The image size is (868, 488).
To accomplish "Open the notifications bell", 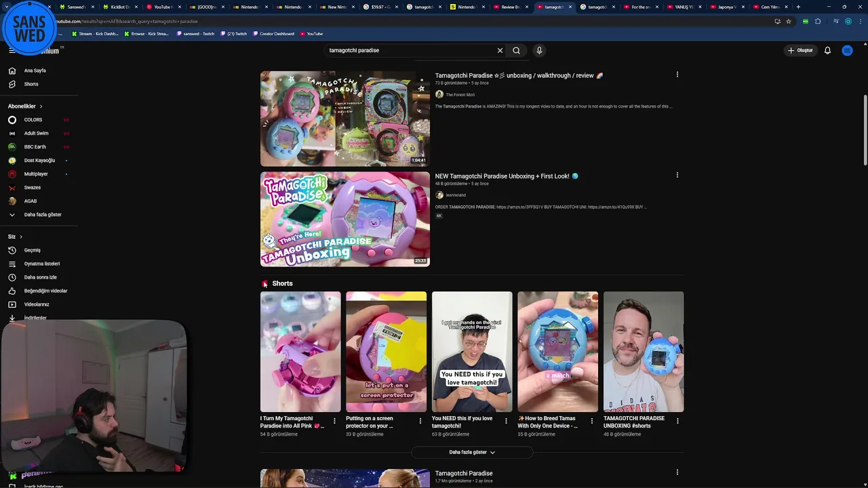I will [827, 50].
